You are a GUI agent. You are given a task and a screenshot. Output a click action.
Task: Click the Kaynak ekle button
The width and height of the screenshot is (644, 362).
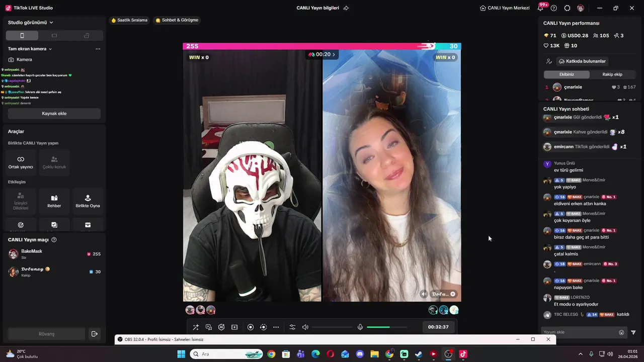(54, 114)
